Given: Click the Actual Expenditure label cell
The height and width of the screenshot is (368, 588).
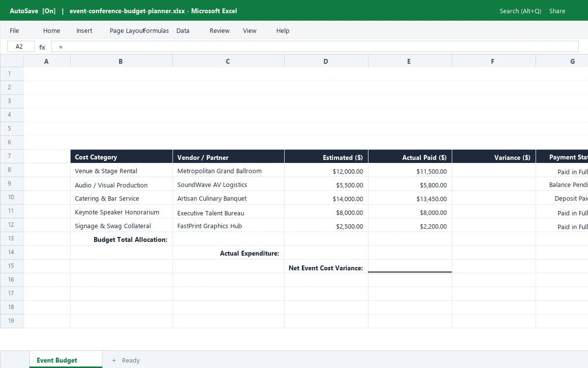Looking at the screenshot, I should pos(228,253).
